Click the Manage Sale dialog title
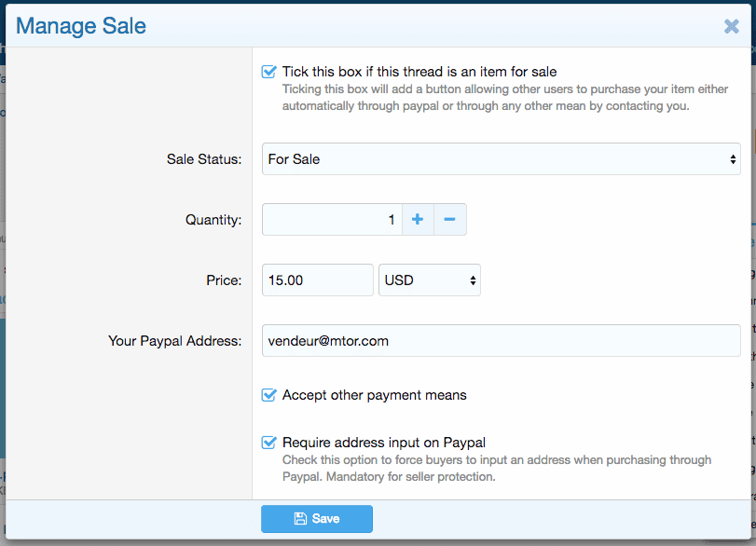 pyautogui.click(x=81, y=26)
